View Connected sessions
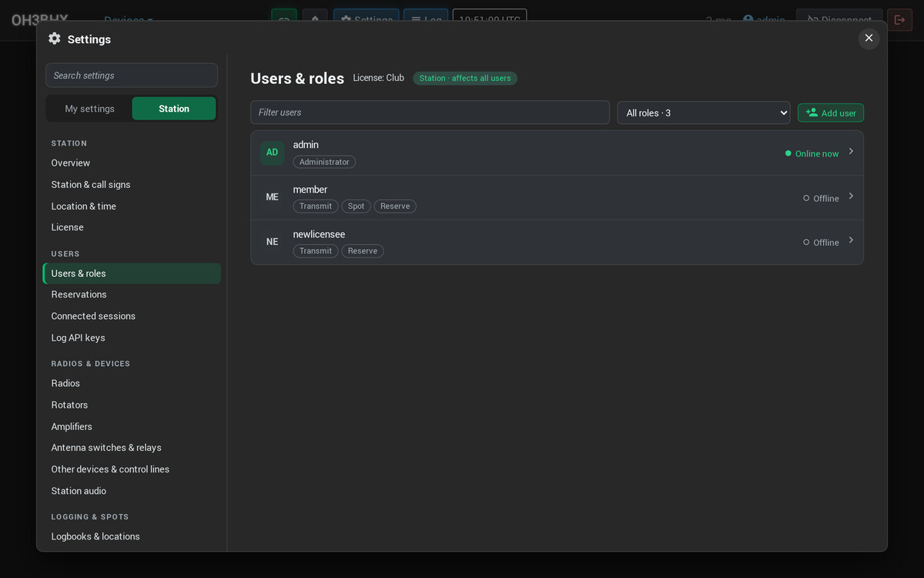 click(x=132, y=316)
